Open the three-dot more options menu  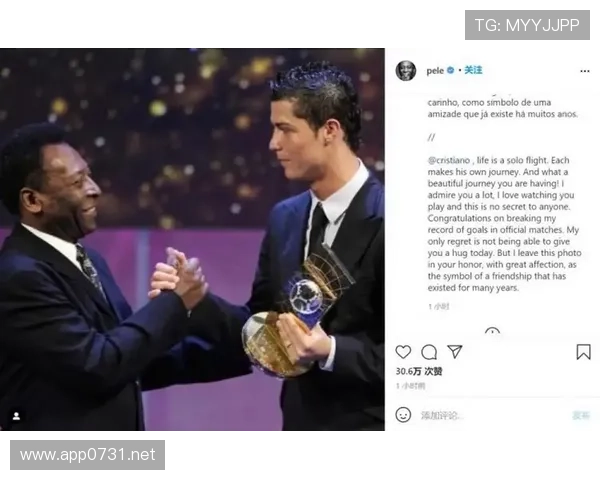tap(585, 71)
